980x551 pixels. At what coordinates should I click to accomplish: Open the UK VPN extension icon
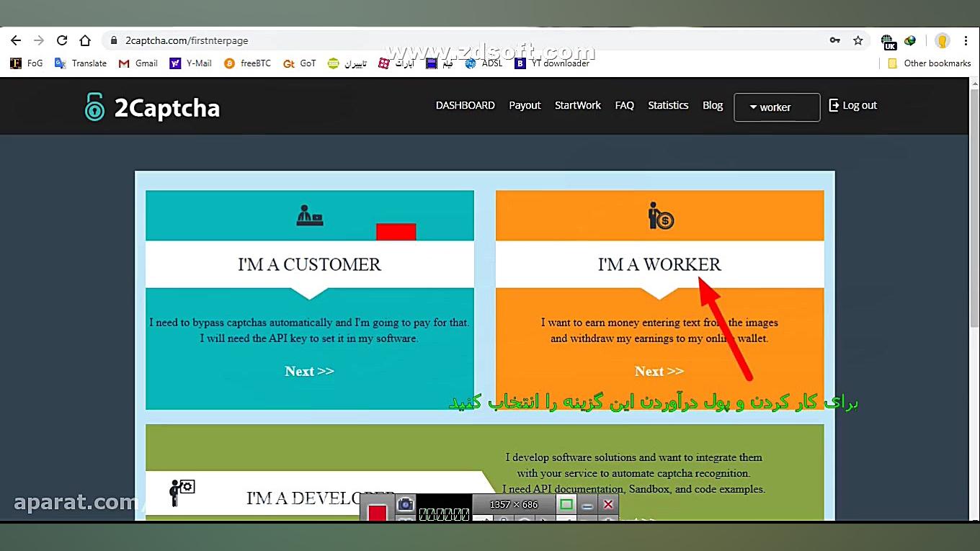tap(888, 41)
